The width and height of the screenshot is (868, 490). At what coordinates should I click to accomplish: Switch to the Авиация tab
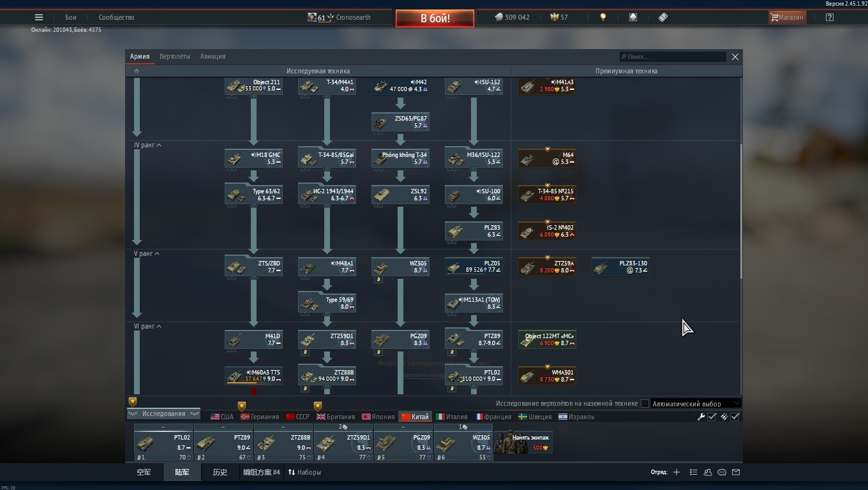pos(213,56)
